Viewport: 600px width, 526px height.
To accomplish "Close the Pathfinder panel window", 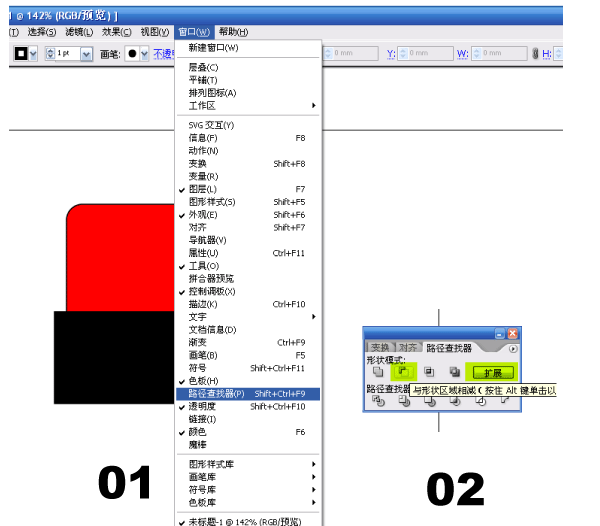I will [513, 334].
